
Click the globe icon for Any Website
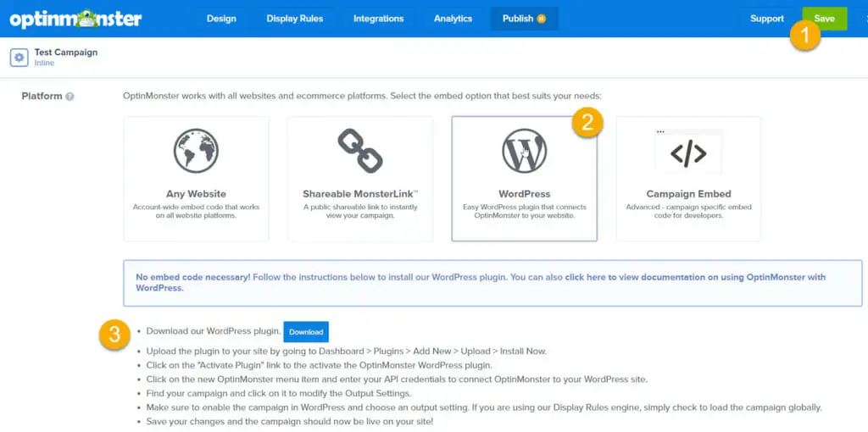[196, 151]
